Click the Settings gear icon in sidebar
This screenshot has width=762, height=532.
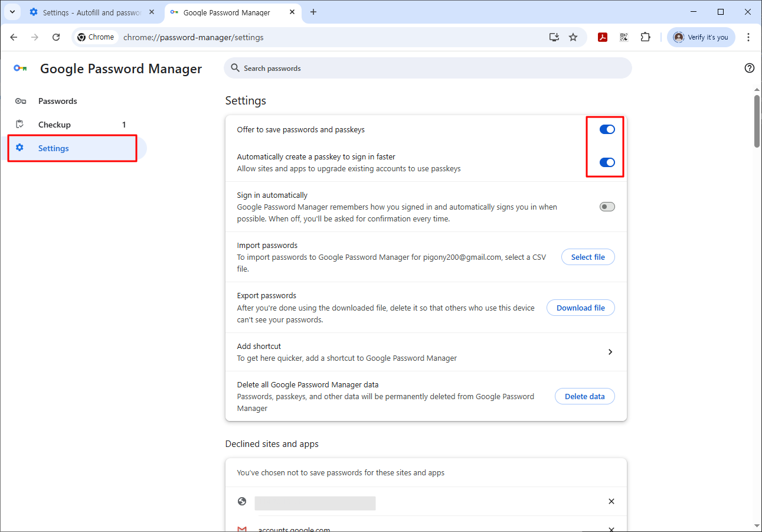pos(19,148)
